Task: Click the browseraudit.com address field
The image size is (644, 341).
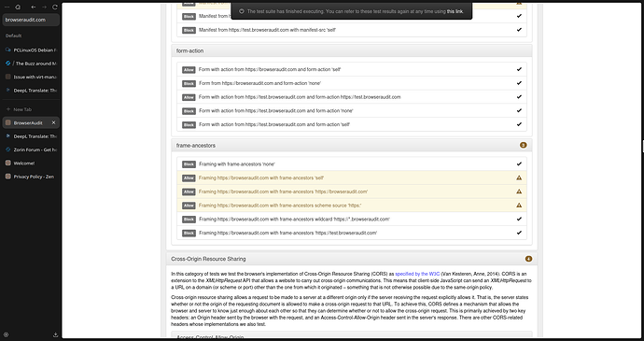Action: [x=31, y=20]
